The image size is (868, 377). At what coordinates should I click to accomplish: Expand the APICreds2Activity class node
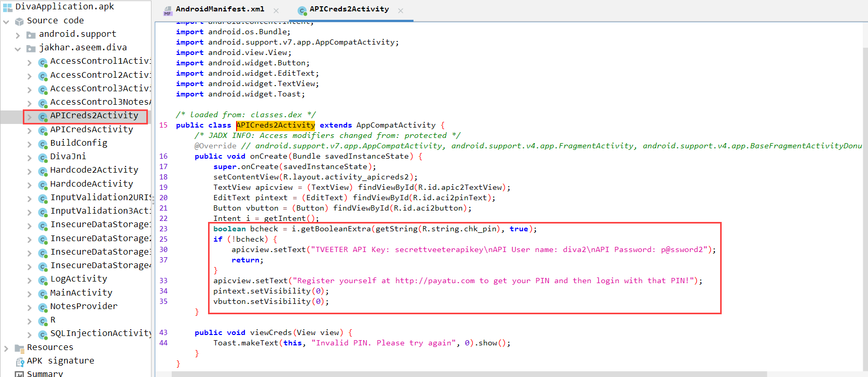coord(30,117)
